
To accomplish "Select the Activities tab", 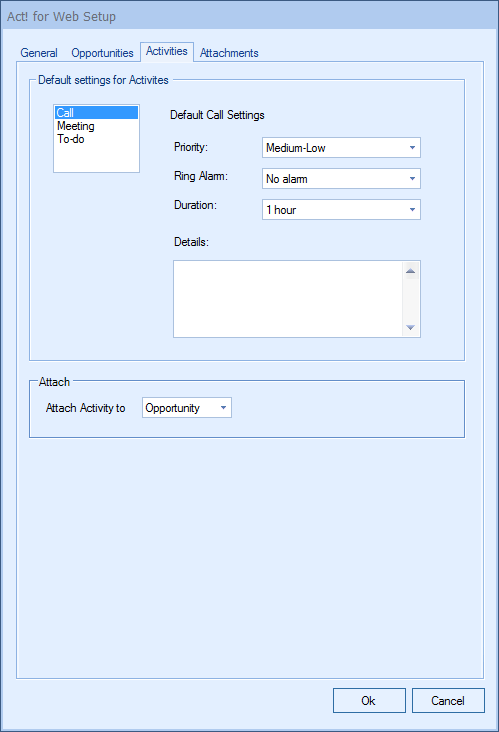I will coord(167,51).
